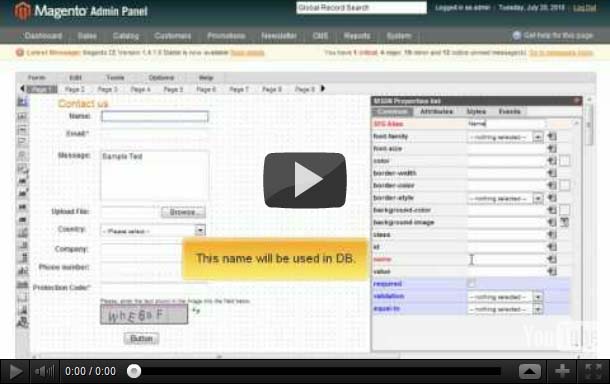Click the apply icon beside background-color
The height and width of the screenshot is (384, 610).
tap(552, 210)
